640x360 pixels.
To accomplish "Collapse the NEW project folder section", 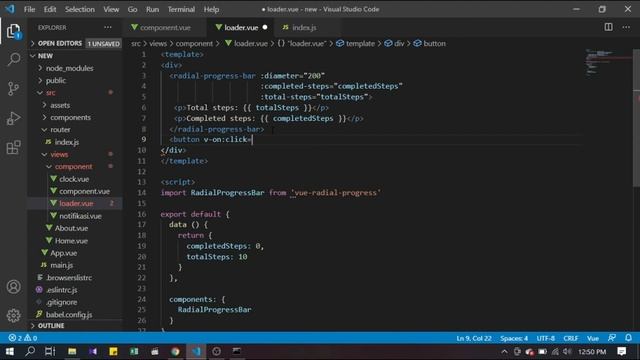I will point(76,56).
